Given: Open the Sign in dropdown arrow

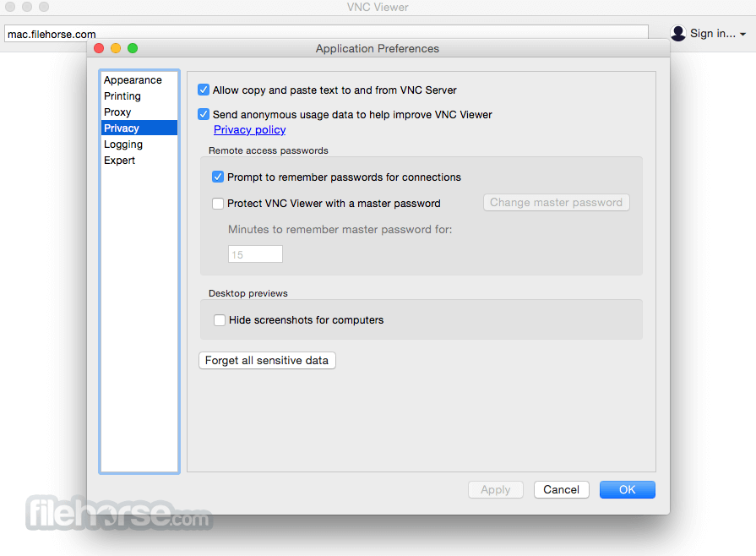Looking at the screenshot, I should [x=743, y=35].
